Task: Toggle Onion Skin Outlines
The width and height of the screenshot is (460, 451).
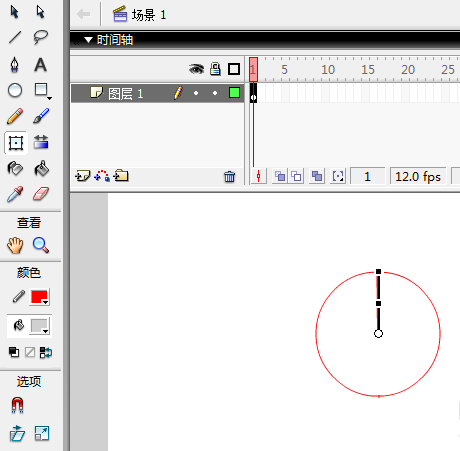Action: (x=296, y=176)
